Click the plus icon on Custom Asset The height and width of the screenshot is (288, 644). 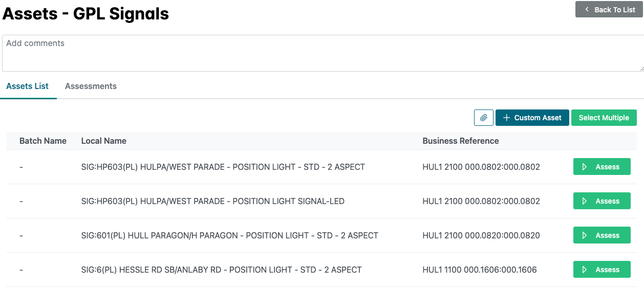506,118
